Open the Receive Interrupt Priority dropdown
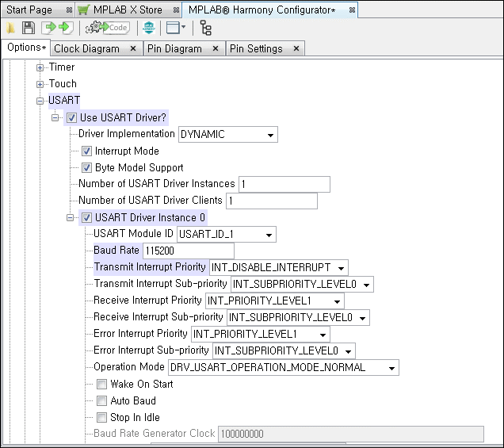 click(274, 301)
